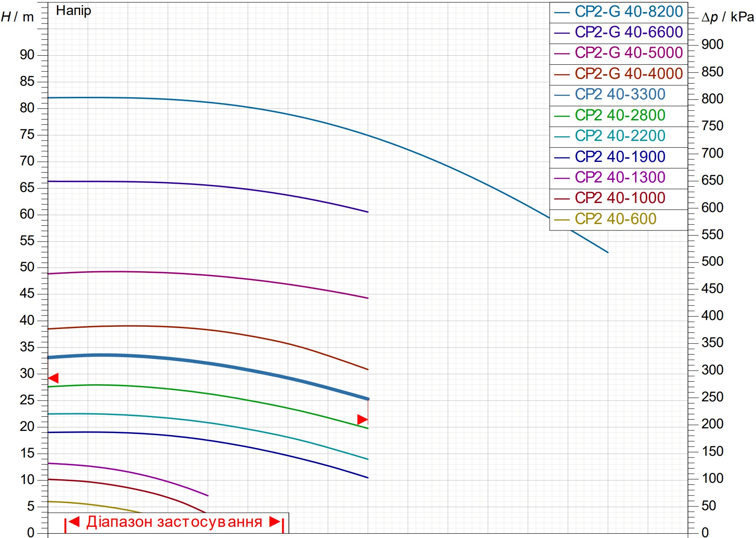Click the red right arrow marker at curve end

[363, 419]
